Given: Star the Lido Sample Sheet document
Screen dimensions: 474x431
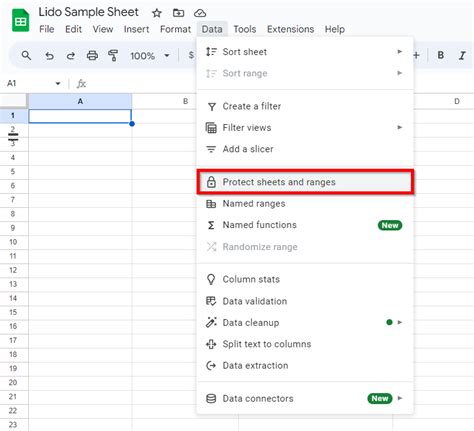Looking at the screenshot, I should click(157, 13).
